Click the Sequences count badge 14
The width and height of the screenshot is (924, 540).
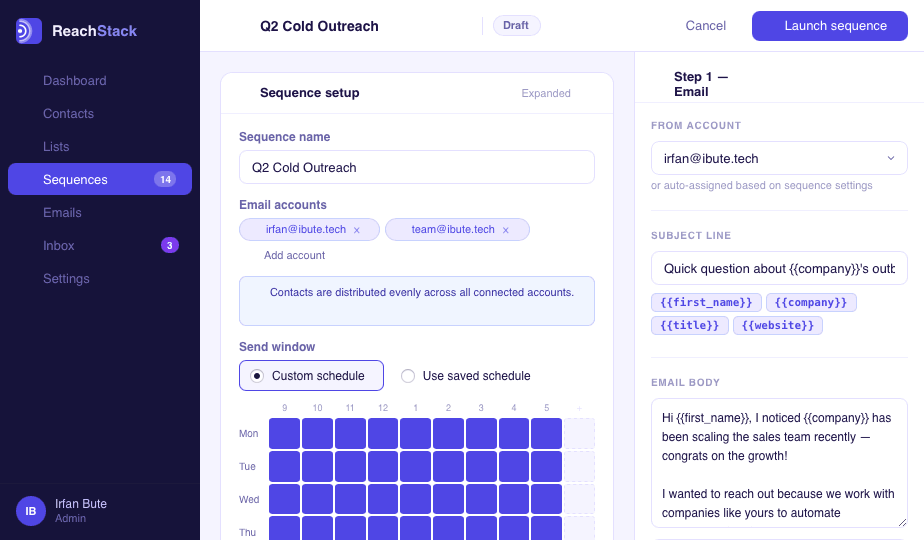tap(165, 179)
